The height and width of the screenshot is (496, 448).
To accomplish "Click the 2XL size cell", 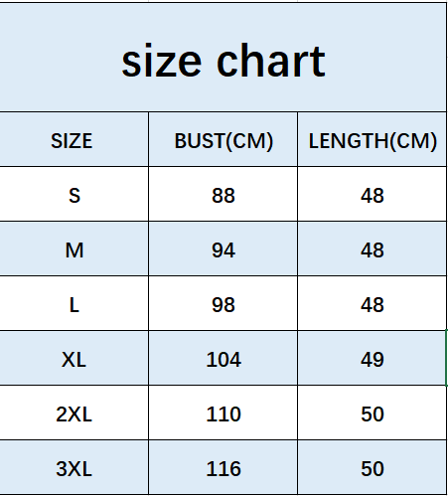I will coord(75,413).
